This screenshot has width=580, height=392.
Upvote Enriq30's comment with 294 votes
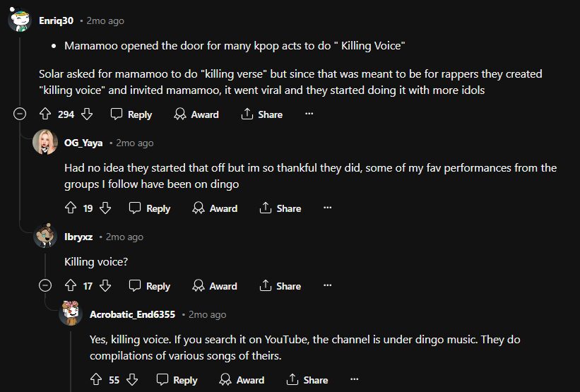[45, 114]
